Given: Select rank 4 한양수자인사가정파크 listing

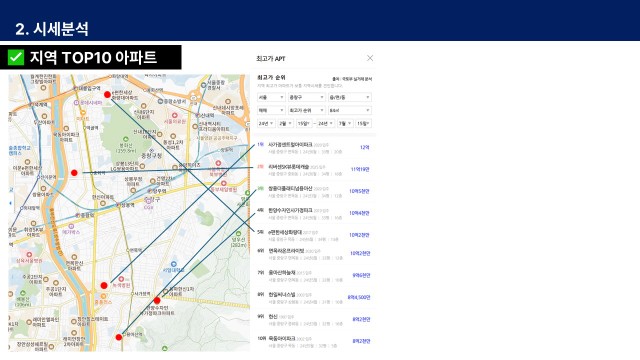Looking at the screenshot, I should click(313, 213).
